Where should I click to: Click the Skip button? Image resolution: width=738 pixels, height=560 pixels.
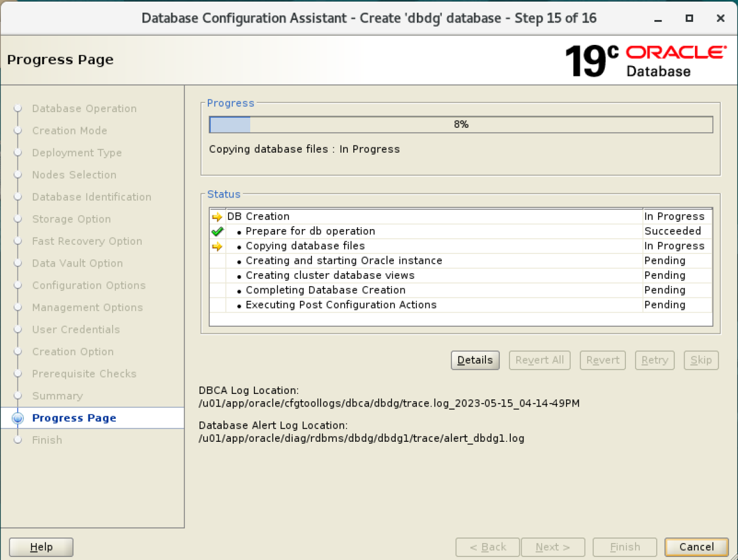coord(701,360)
